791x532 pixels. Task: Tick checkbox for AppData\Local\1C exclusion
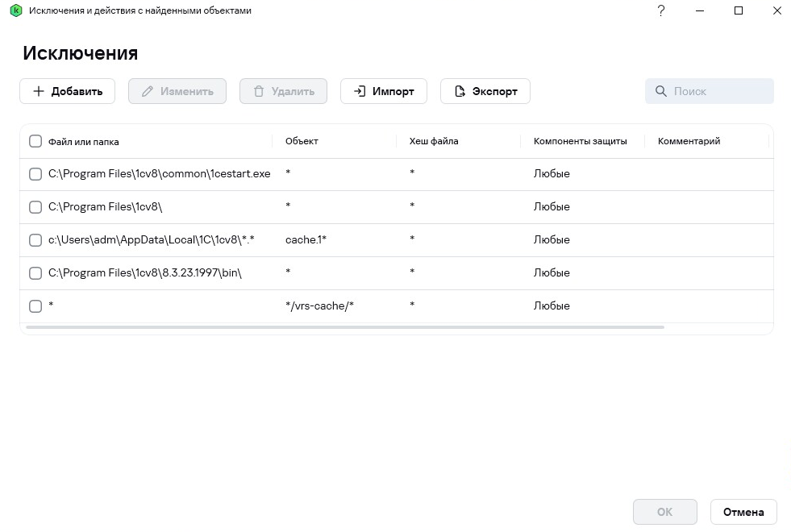[x=35, y=240]
